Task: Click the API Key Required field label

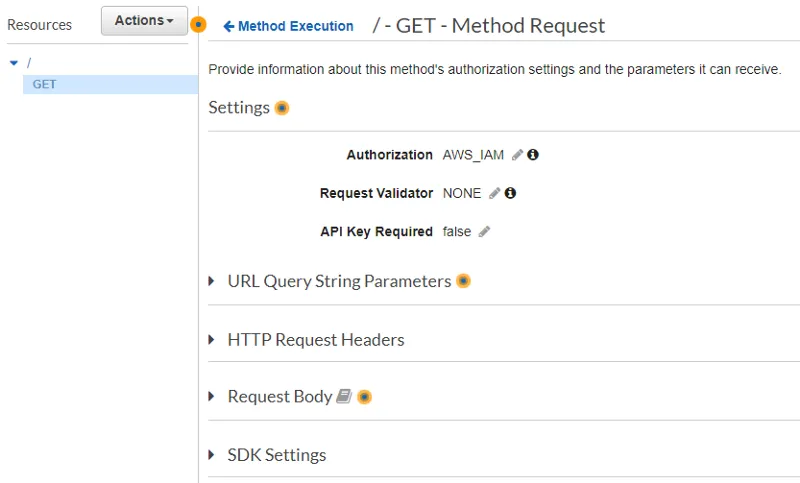Action: tap(376, 232)
